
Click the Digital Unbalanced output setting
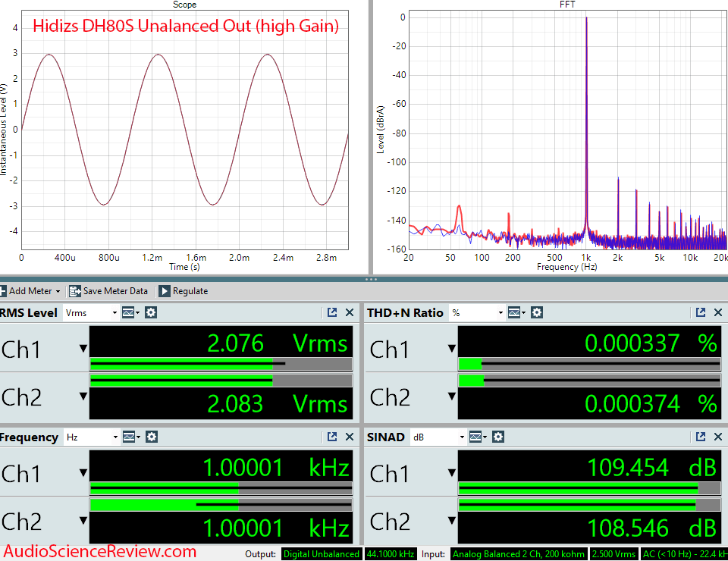(x=322, y=554)
